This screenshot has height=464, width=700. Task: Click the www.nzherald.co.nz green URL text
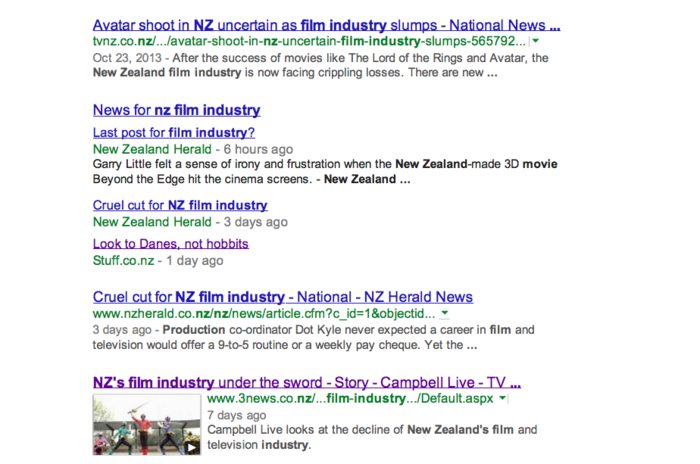[x=264, y=314]
